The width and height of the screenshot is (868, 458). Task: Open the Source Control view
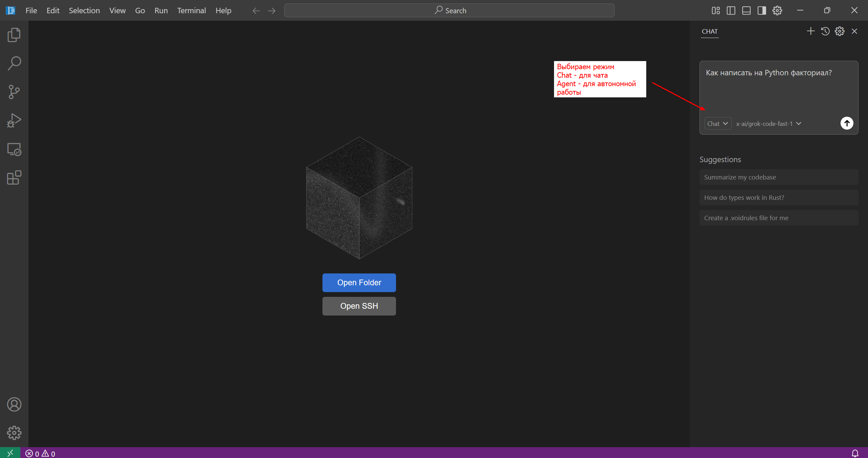pos(14,92)
